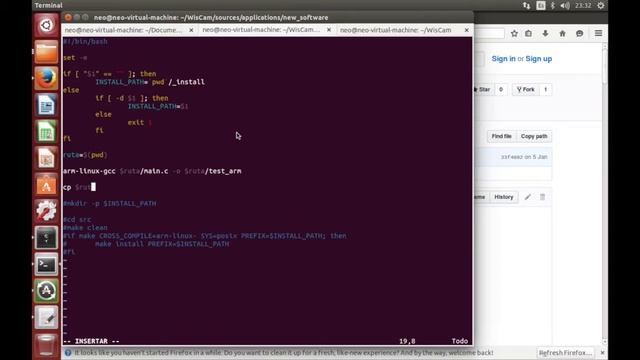Click the Sign up link
Screen dimensions: 640x360
tap(539, 59)
